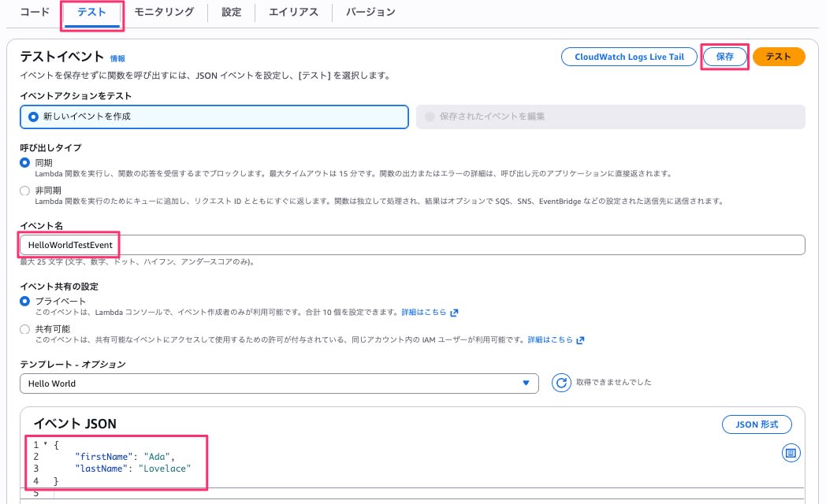Open the モニタリング tab
Viewport: 826px width, 504px height.
[x=163, y=12]
